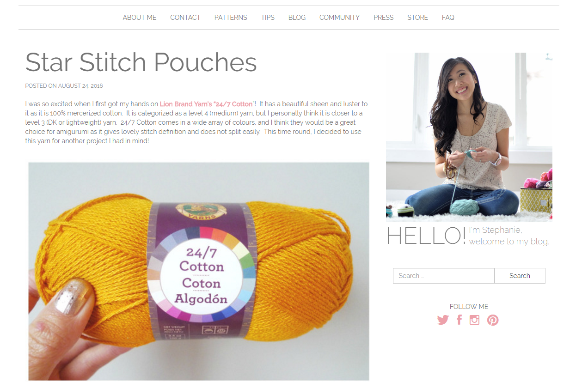The height and width of the screenshot is (382, 588).
Task: Open the PATTERNS menu
Action: (231, 18)
